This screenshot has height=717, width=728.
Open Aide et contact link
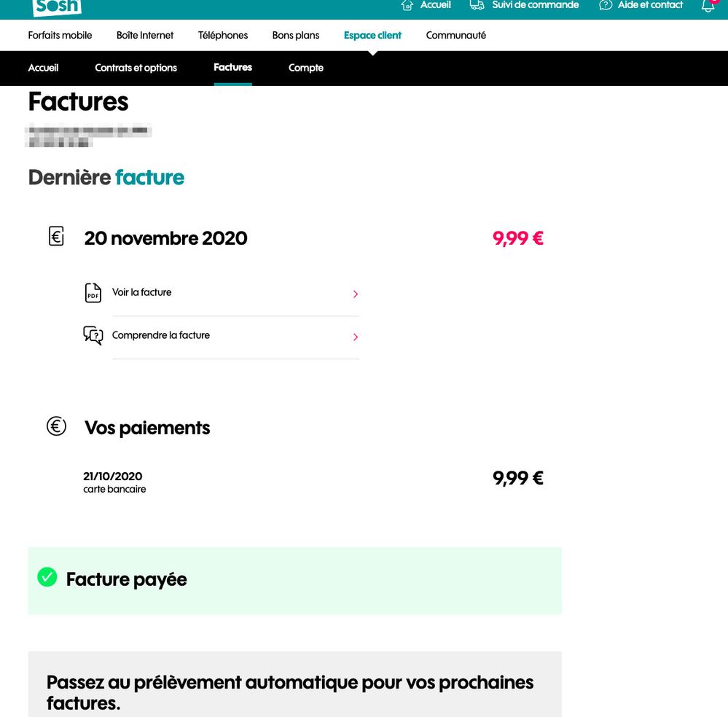click(x=650, y=5)
